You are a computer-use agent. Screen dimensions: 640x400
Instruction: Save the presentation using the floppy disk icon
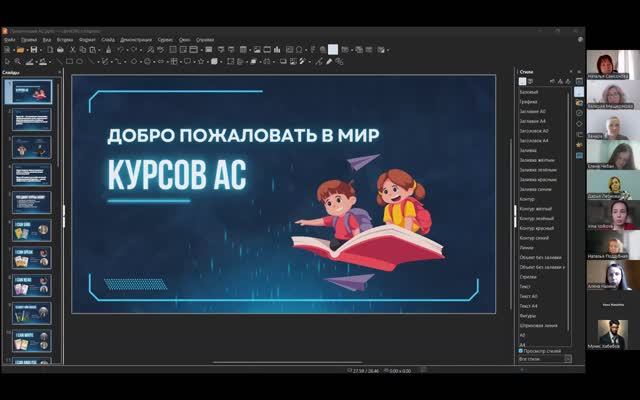pyautogui.click(x=34, y=50)
